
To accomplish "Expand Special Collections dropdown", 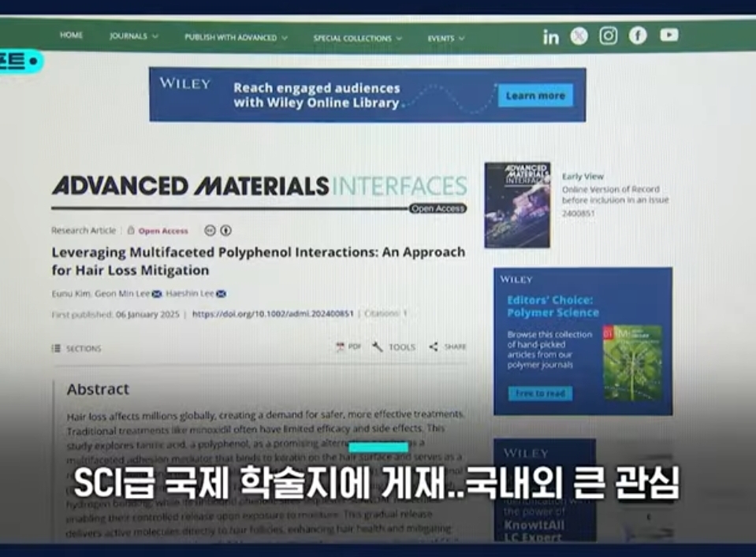I will [357, 38].
